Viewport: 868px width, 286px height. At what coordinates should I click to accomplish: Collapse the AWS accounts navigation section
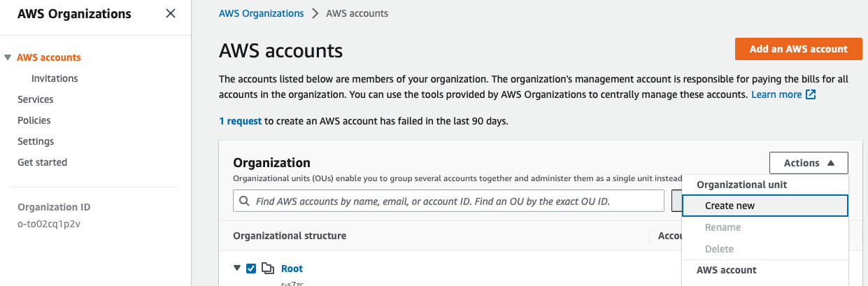click(x=8, y=57)
